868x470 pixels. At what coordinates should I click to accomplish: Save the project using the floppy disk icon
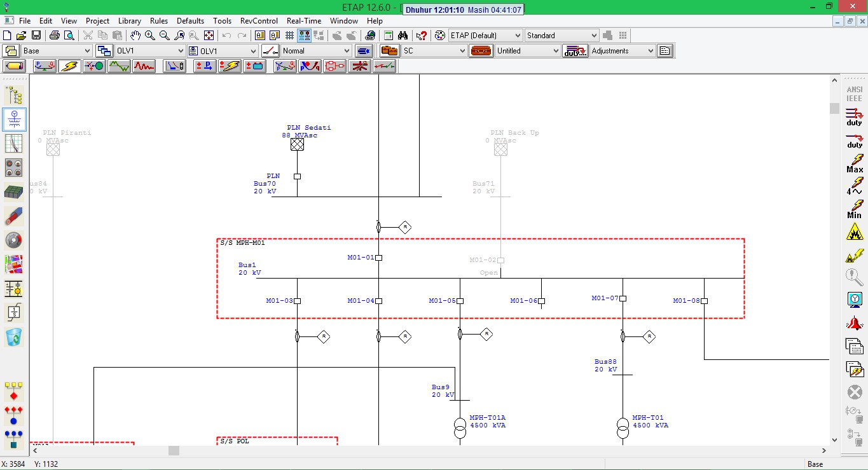(36, 36)
